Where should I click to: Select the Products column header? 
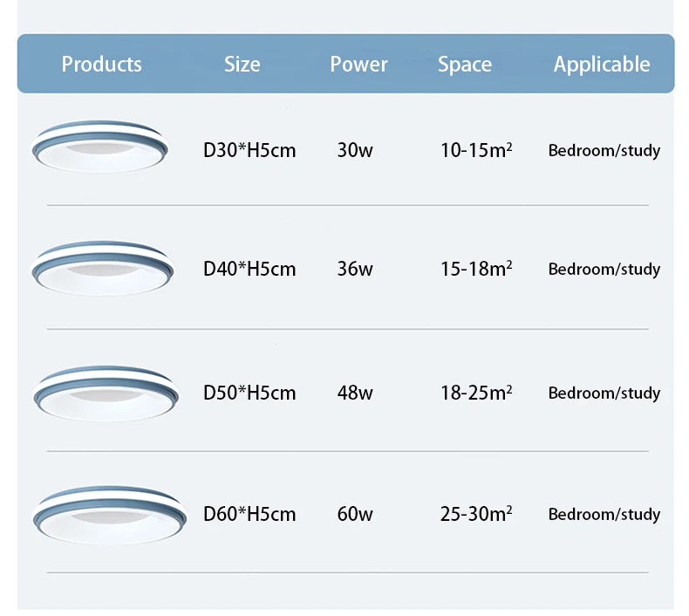pyautogui.click(x=101, y=64)
